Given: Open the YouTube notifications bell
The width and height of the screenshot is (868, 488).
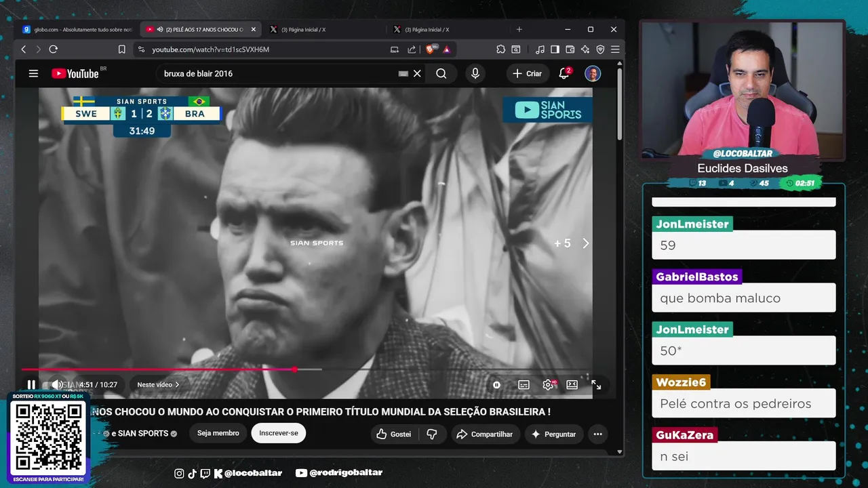Looking at the screenshot, I should click(564, 73).
